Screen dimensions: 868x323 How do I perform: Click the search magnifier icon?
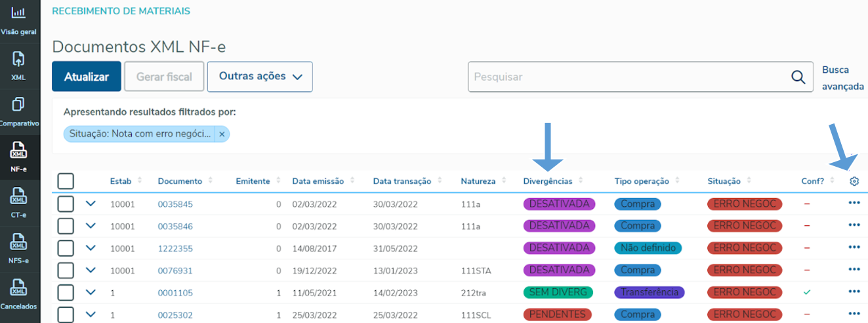(798, 77)
